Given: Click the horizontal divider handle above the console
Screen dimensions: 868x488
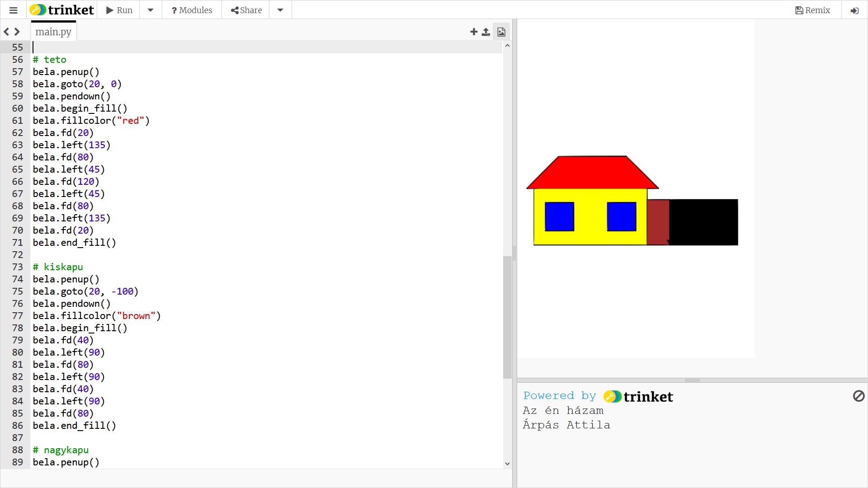Looking at the screenshot, I should (692, 380).
